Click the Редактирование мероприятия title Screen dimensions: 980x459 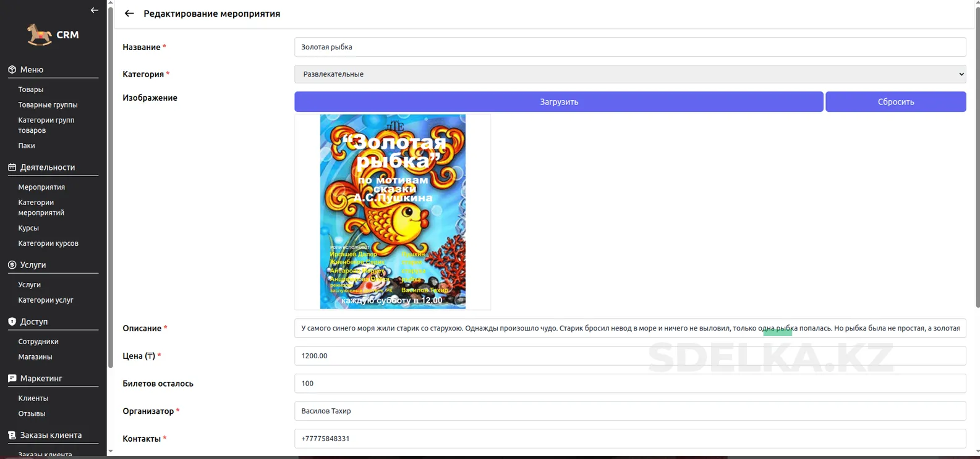[x=212, y=14]
